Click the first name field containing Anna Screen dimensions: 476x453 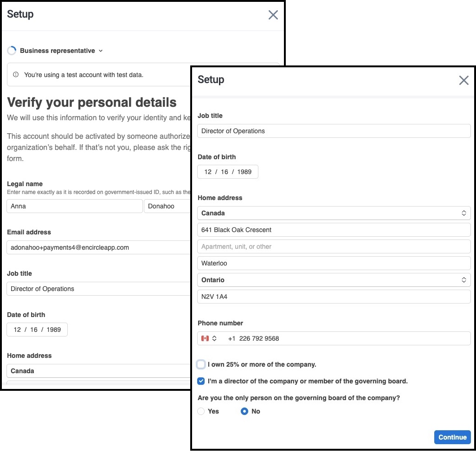(x=74, y=206)
